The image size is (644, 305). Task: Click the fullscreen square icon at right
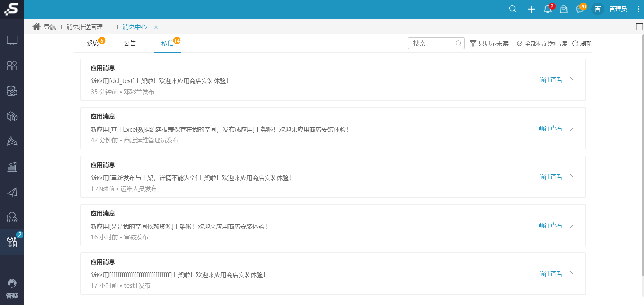pos(639,27)
